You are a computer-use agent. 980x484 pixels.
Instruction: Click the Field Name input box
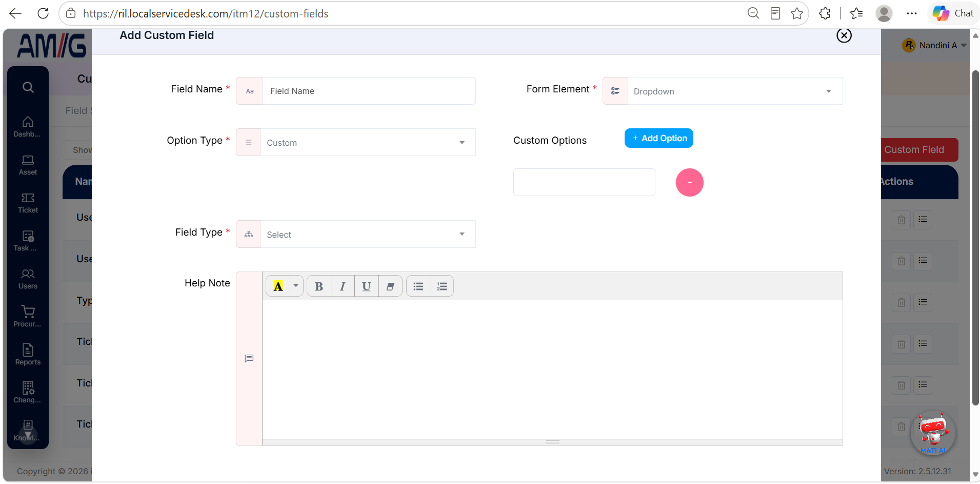[x=369, y=91]
